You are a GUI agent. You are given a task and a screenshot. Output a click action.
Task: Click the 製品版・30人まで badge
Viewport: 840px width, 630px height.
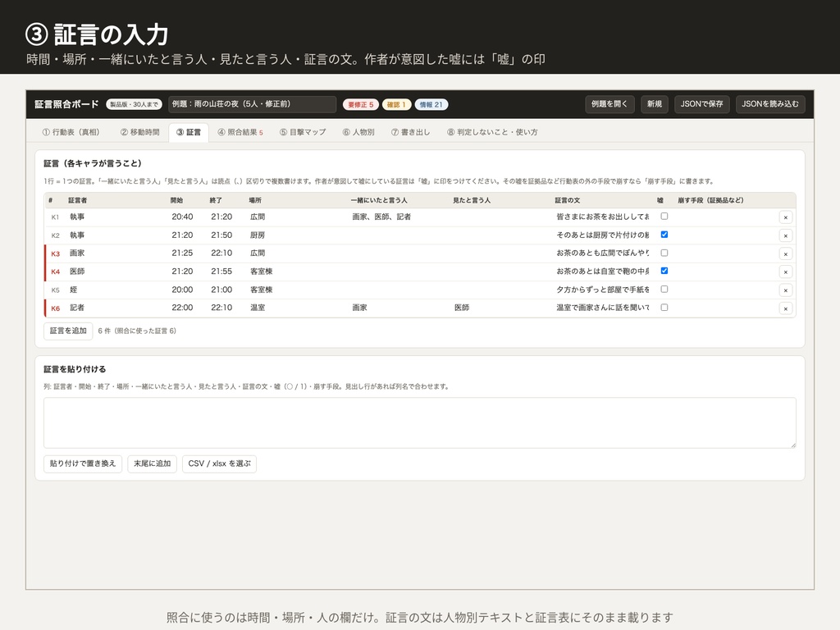pos(134,104)
